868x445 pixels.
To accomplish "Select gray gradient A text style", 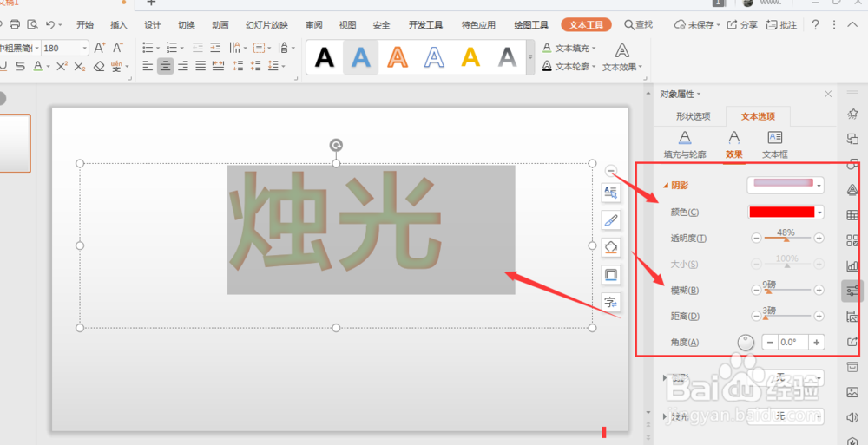I will (507, 57).
